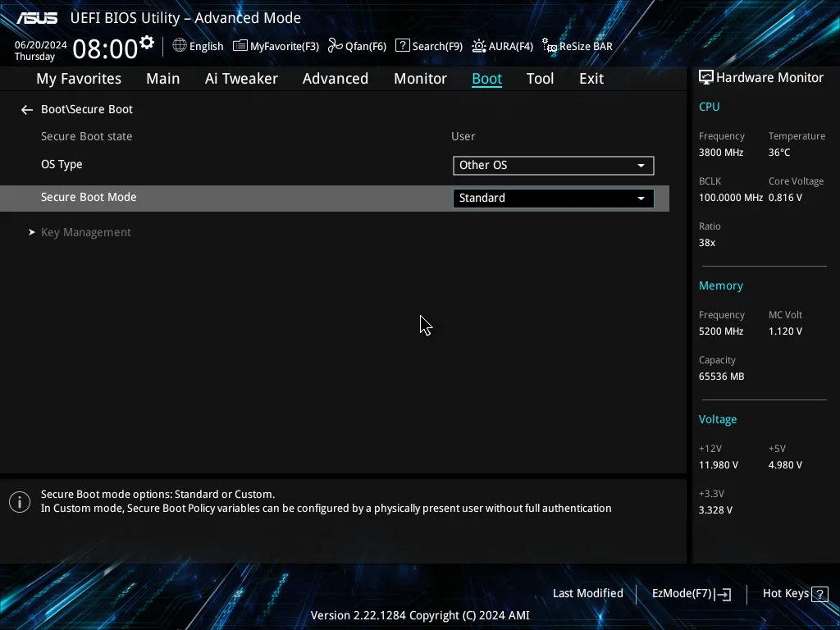Click the OS Type label

click(x=62, y=164)
